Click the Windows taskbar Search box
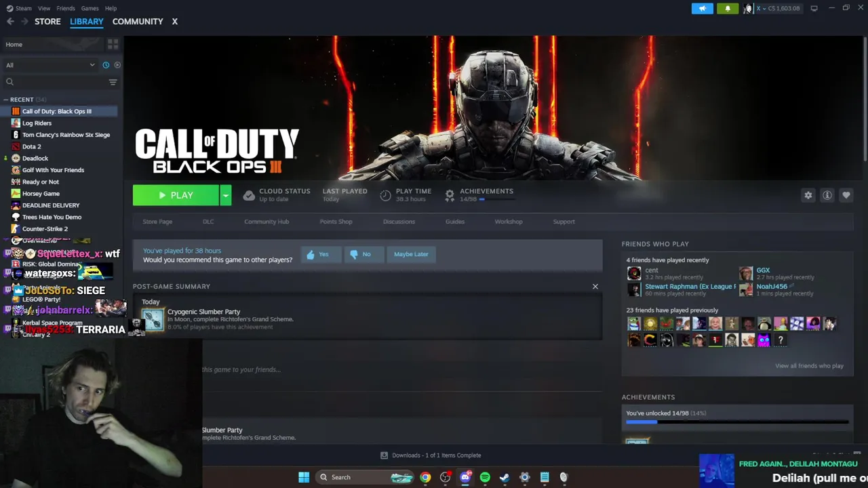Viewport: 868px width, 488px height. coord(366,477)
